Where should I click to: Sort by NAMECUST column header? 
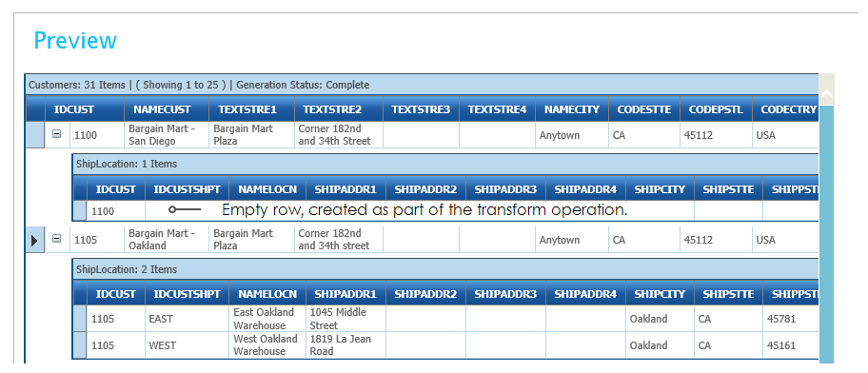click(167, 109)
